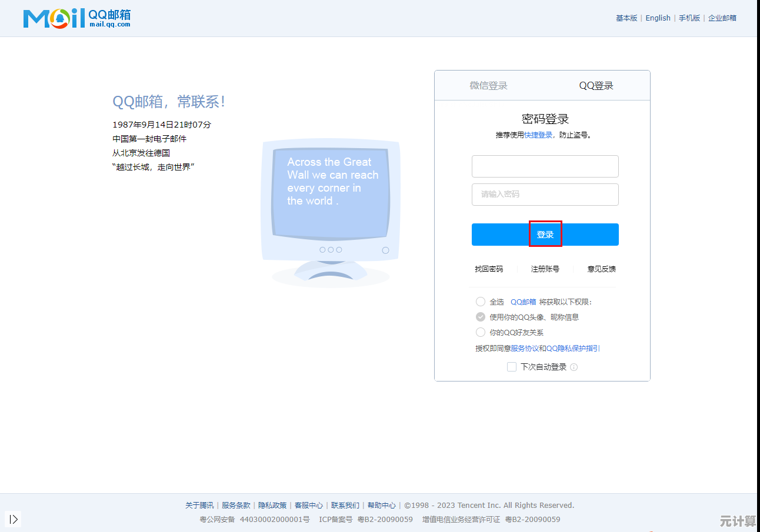The width and height of the screenshot is (760, 532).
Task: Open the 注册账号 registration link
Action: (x=545, y=269)
